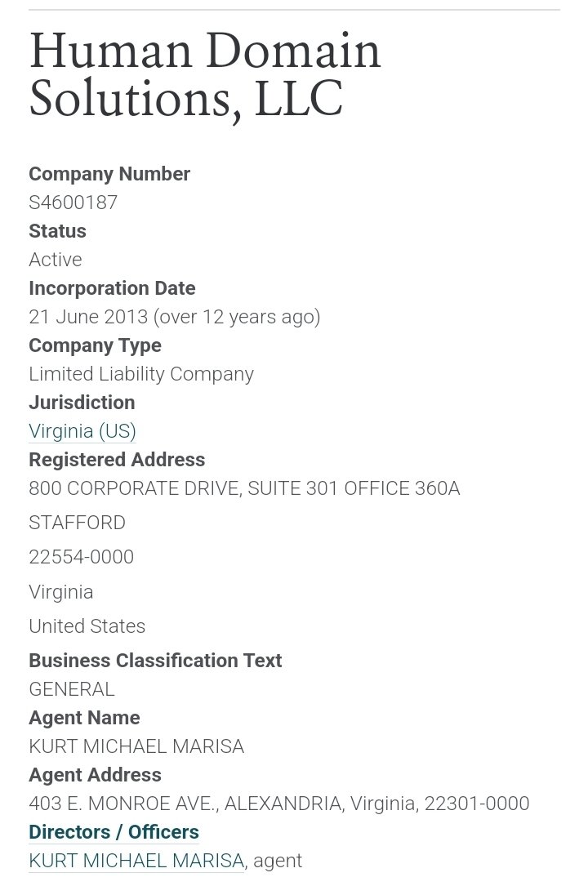Click the Company Number label
588x895 pixels.
[x=109, y=174]
